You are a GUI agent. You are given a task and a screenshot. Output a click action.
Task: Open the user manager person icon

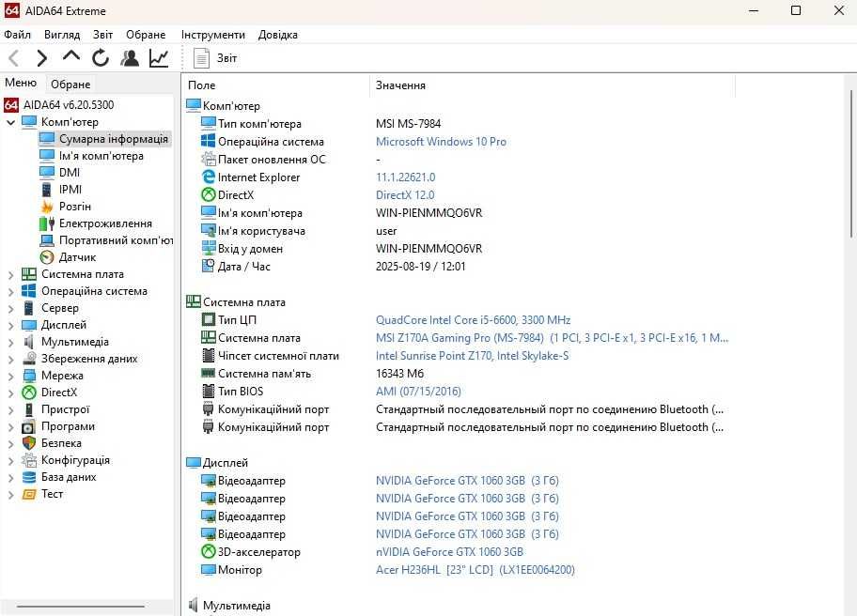[x=130, y=58]
